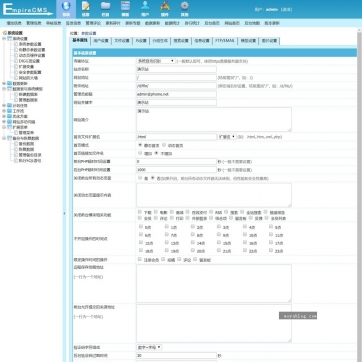Open the 后台首页 shortcut link

(212, 23)
